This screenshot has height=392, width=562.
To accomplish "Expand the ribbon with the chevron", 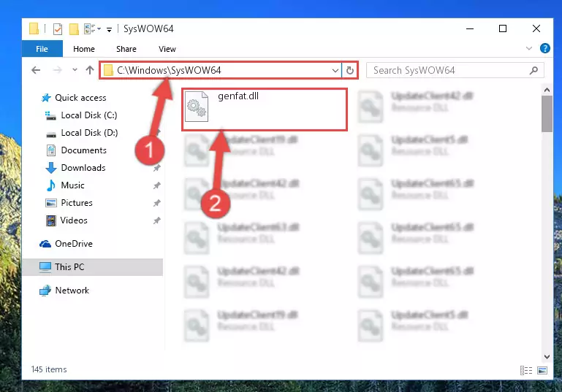I will [x=529, y=48].
